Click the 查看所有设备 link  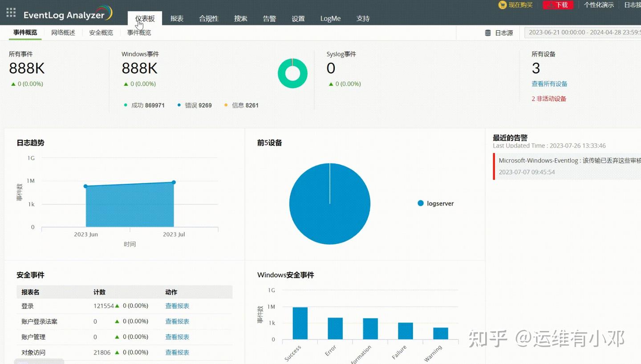pos(549,84)
